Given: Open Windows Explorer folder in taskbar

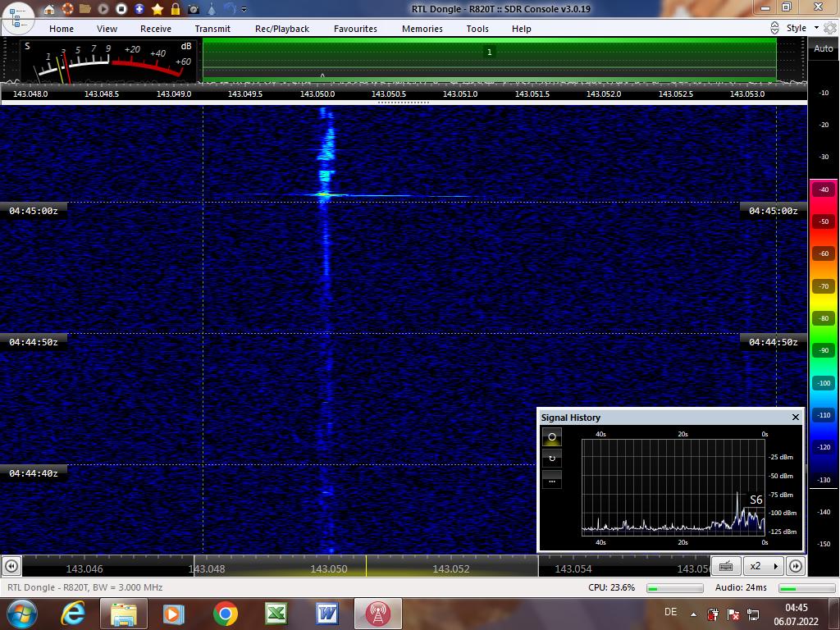Looking at the screenshot, I should (123, 614).
